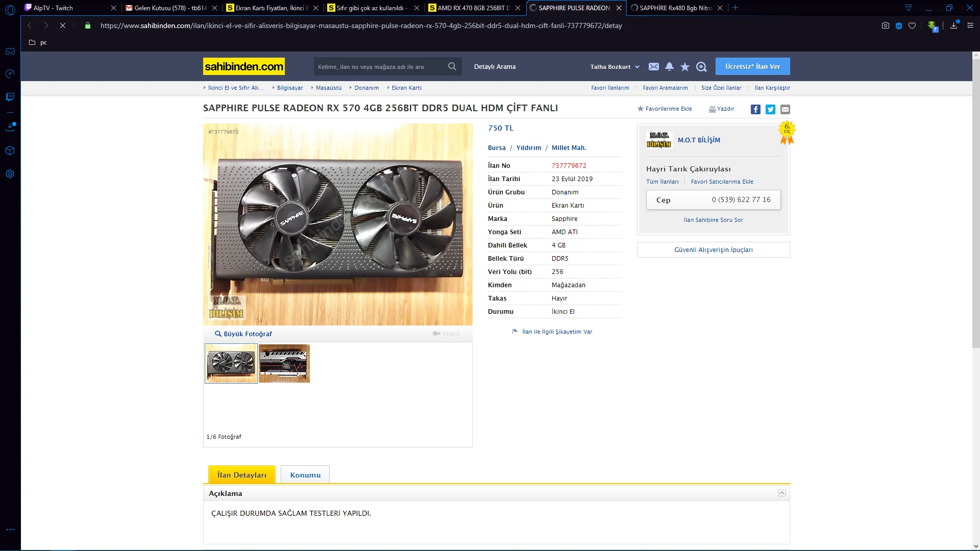980x551 pixels.
Task: Collapse the Açıklama section
Action: [x=781, y=493]
